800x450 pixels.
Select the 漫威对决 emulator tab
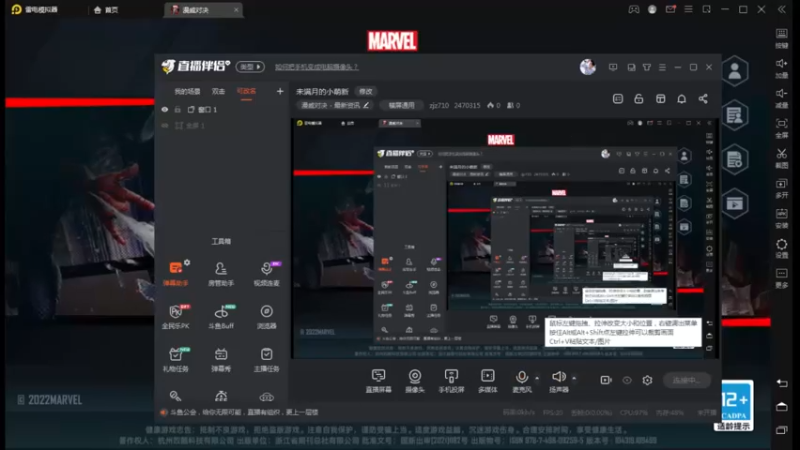203,10
